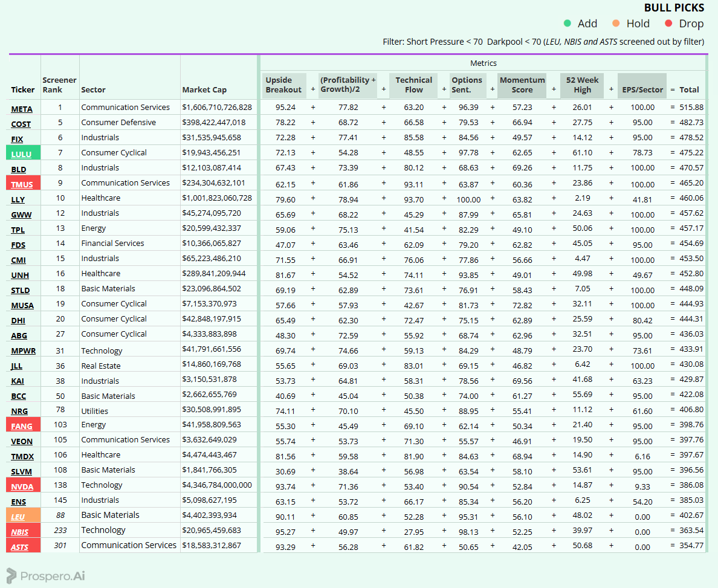The image size is (718, 588).
Task: Click FDS's Financial Services sector cell
Action: (x=112, y=243)
